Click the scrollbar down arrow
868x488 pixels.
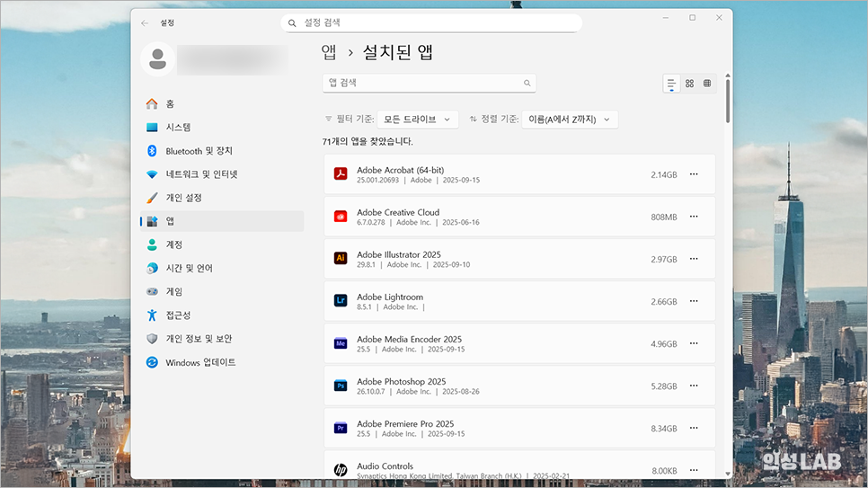pos(728,475)
